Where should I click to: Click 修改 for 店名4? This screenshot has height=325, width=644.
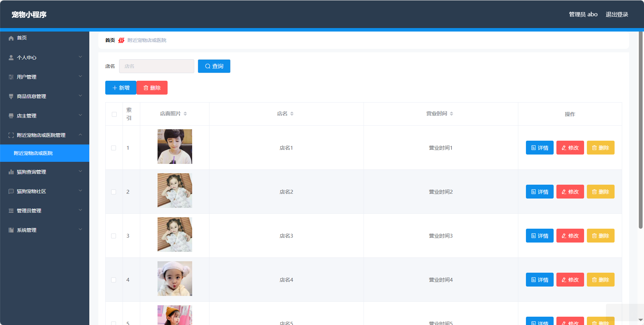570,280
